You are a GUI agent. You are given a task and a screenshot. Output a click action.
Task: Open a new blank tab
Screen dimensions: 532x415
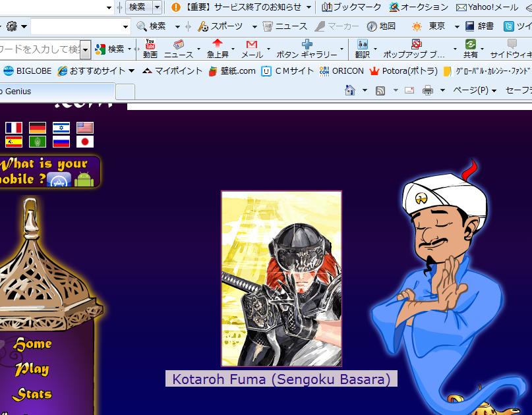tap(125, 92)
